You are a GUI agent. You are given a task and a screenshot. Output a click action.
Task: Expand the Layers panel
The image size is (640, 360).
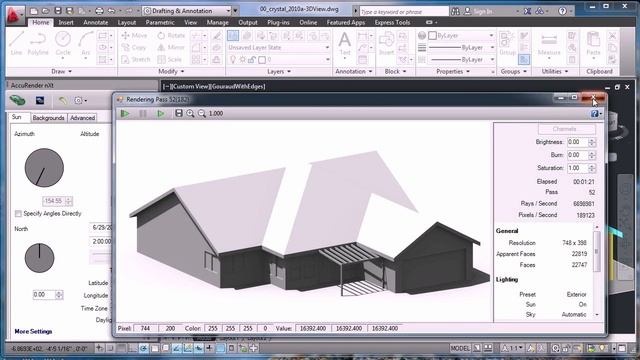(x=279, y=71)
